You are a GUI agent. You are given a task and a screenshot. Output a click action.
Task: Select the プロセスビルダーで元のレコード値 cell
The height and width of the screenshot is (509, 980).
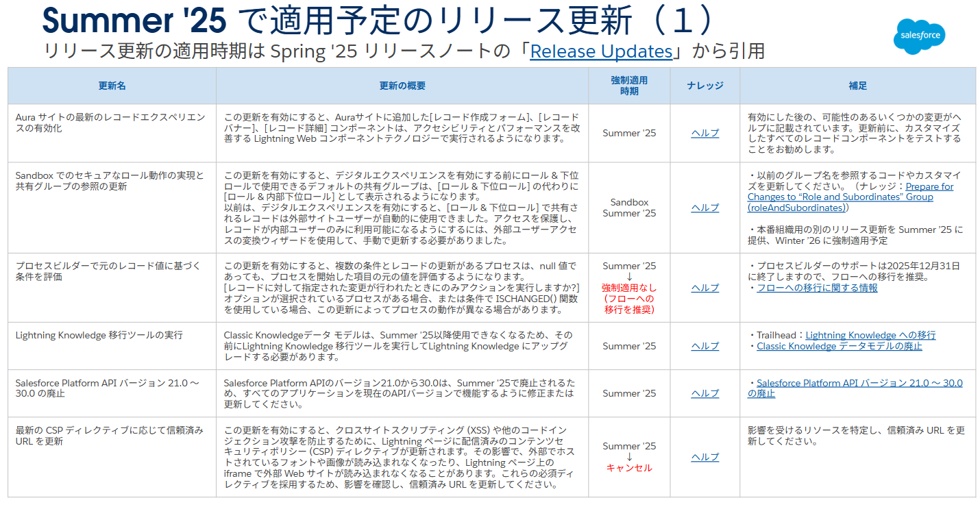[x=112, y=288]
